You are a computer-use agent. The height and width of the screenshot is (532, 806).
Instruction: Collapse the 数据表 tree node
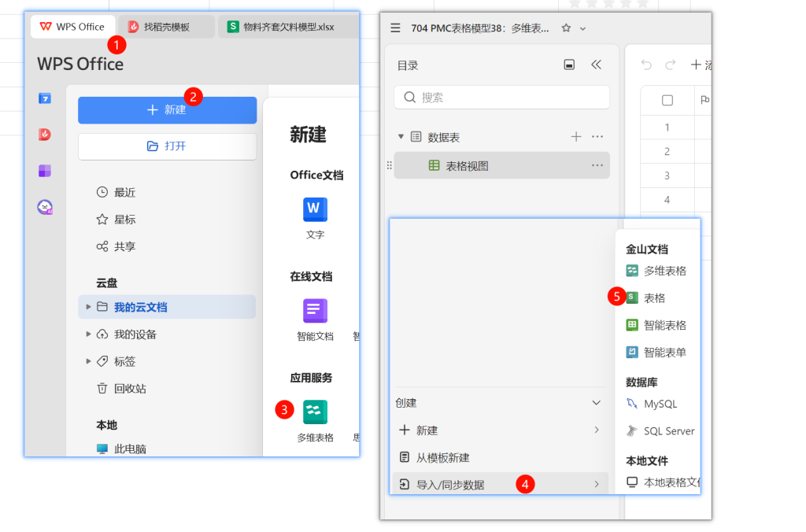[x=401, y=137]
